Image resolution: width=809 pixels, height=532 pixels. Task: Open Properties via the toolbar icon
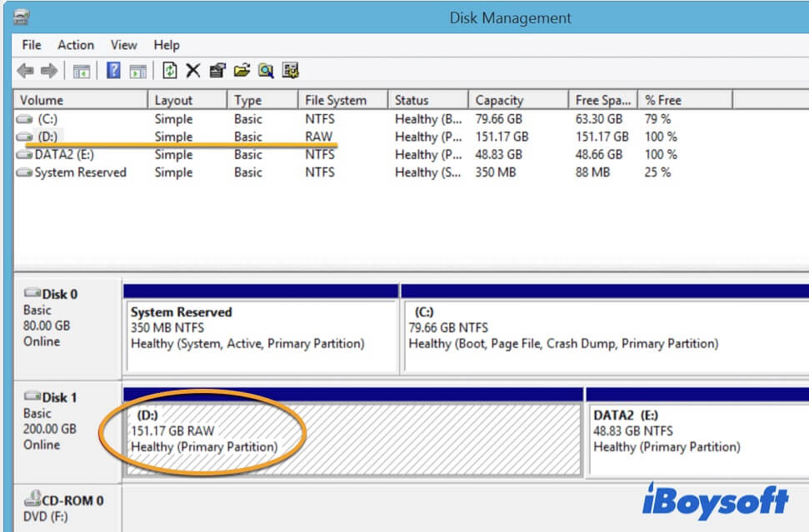click(x=217, y=71)
